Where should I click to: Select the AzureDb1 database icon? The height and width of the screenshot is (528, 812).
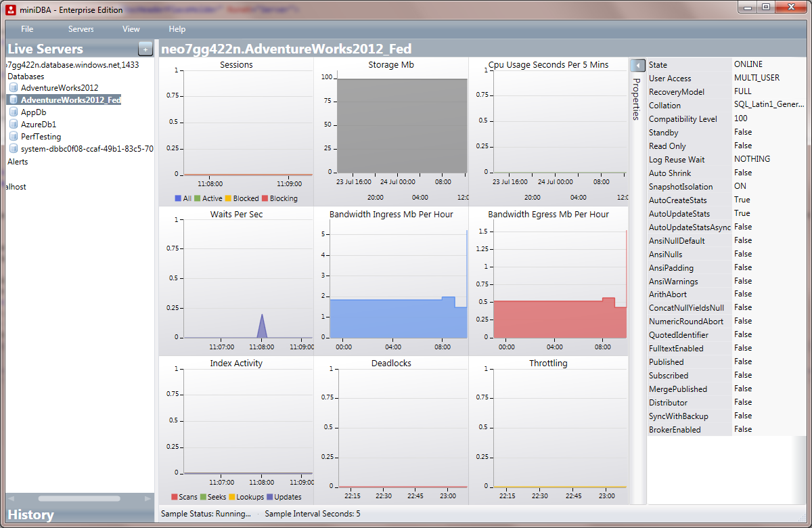pos(13,125)
